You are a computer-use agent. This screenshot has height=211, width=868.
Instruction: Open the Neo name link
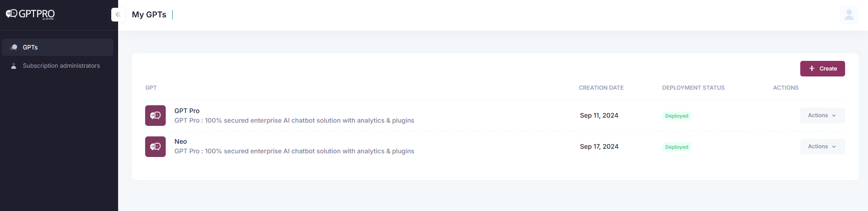coord(181,141)
